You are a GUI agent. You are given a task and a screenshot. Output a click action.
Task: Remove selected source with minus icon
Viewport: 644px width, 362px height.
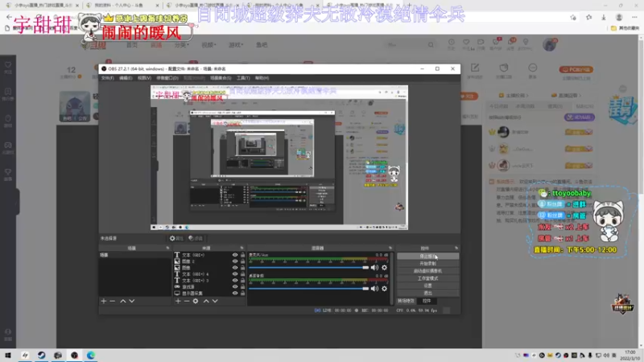click(x=187, y=301)
